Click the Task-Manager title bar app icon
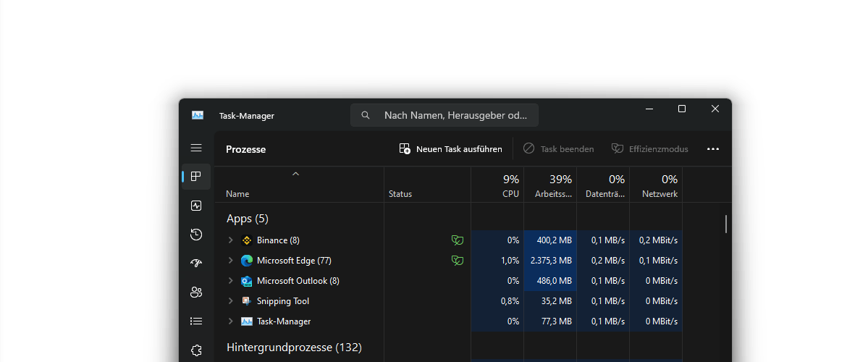 [198, 115]
